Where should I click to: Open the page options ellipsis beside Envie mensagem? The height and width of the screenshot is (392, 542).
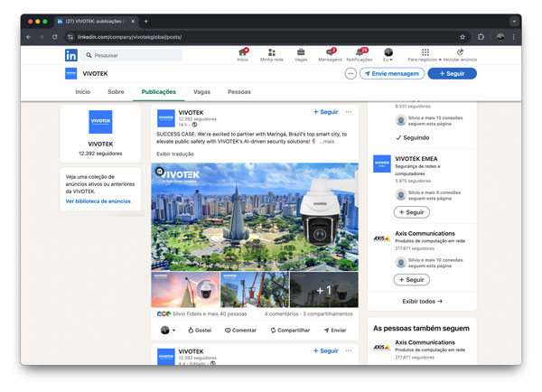(350, 74)
